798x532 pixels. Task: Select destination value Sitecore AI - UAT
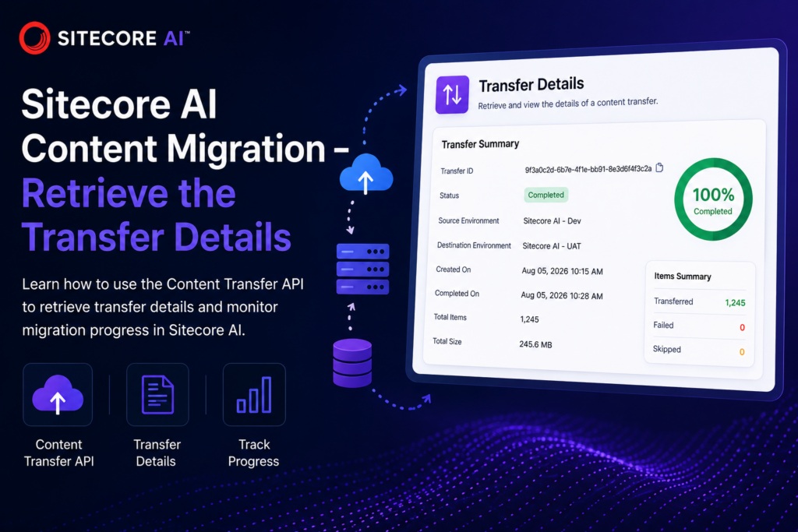[551, 245]
